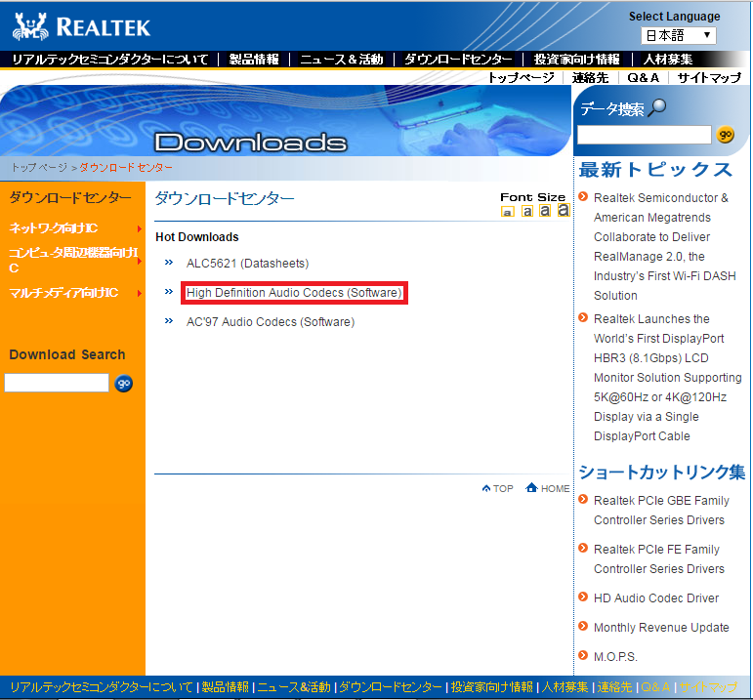Viewport: 753px width, 700px height.
Task: Open サイトマップ in secondary nav
Action: point(709,78)
